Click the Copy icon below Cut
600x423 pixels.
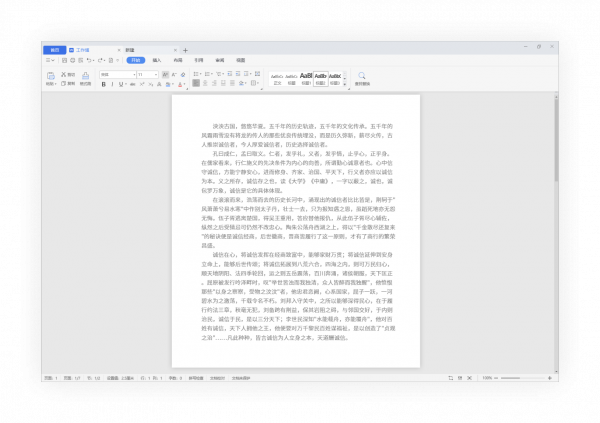tap(64, 83)
